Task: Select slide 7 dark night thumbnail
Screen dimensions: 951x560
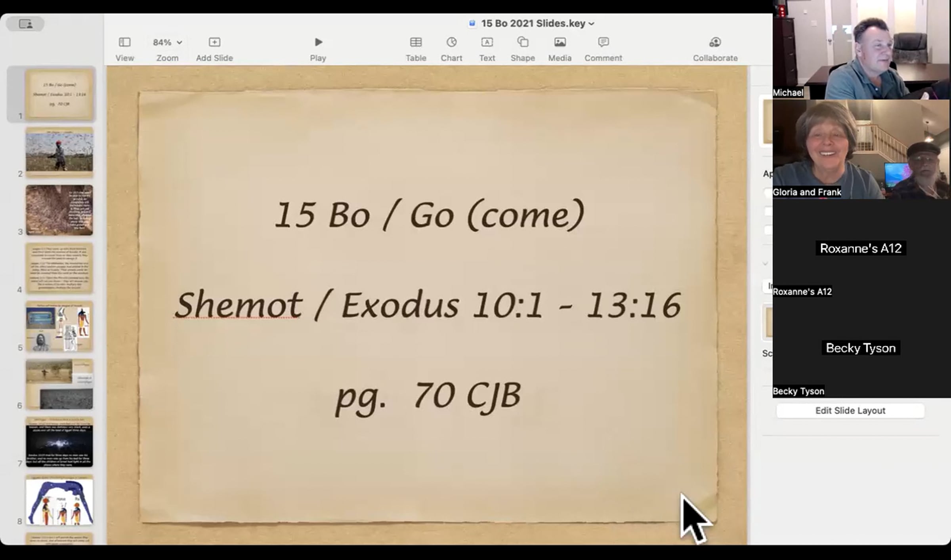Action: point(59,442)
